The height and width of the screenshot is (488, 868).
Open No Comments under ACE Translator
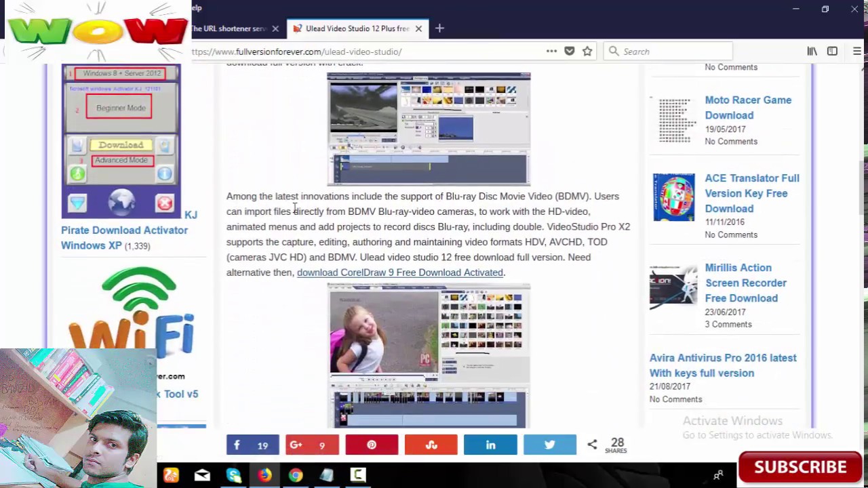[x=731, y=235]
